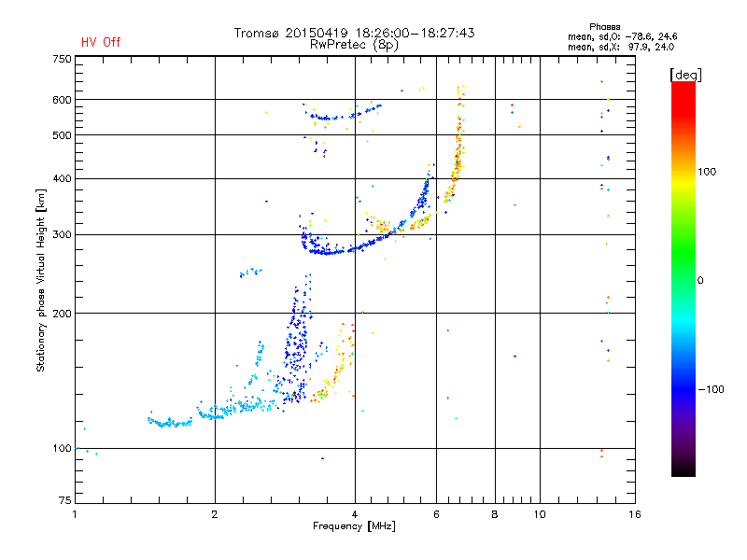Click the '[deg]' colorbar unit label
747x560 pixels.
pos(685,75)
